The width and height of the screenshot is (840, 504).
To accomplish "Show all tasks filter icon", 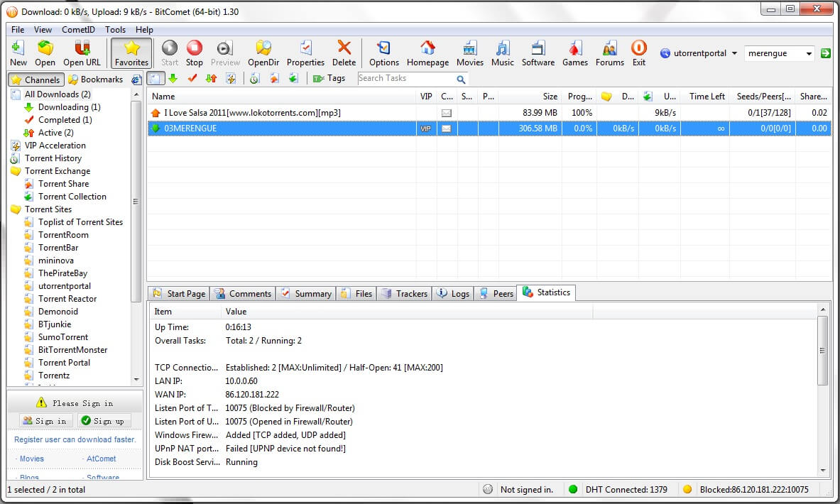I will coord(156,79).
